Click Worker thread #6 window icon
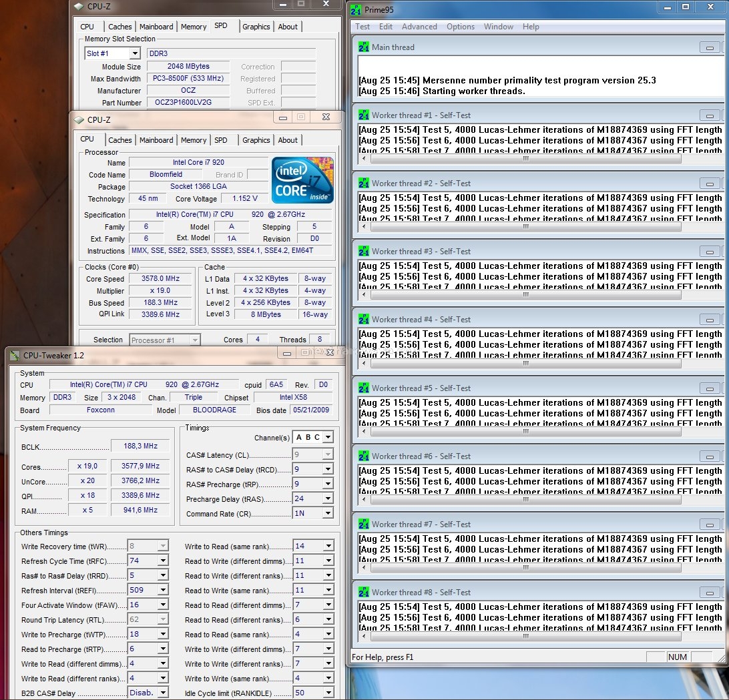The image size is (729, 700). coord(364,456)
